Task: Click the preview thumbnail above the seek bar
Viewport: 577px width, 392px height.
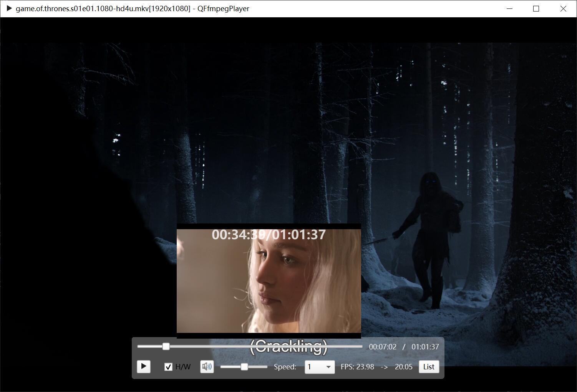Action: (x=269, y=281)
